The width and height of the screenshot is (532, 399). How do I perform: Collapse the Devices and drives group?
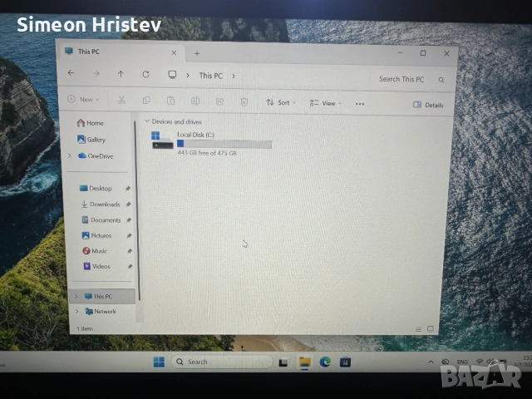(x=146, y=122)
